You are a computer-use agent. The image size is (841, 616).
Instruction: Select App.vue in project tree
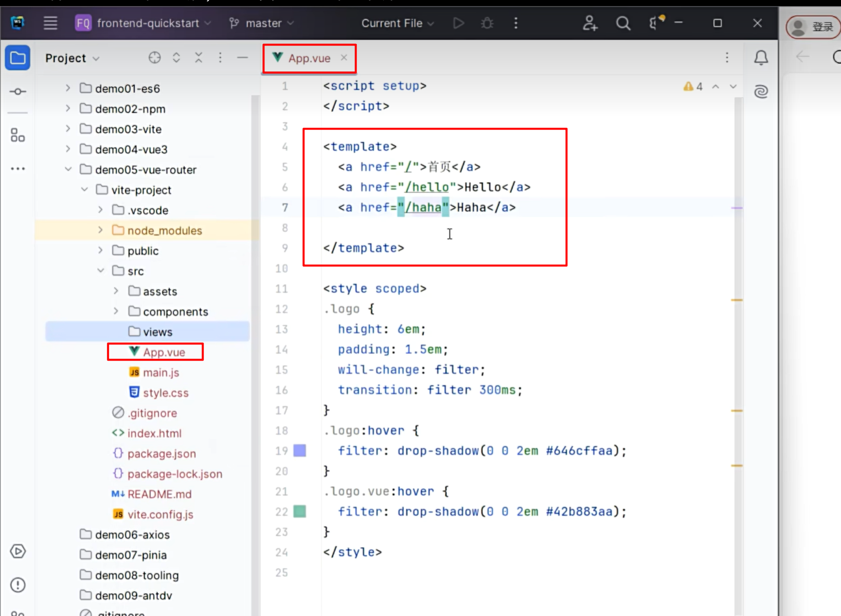[x=157, y=352]
